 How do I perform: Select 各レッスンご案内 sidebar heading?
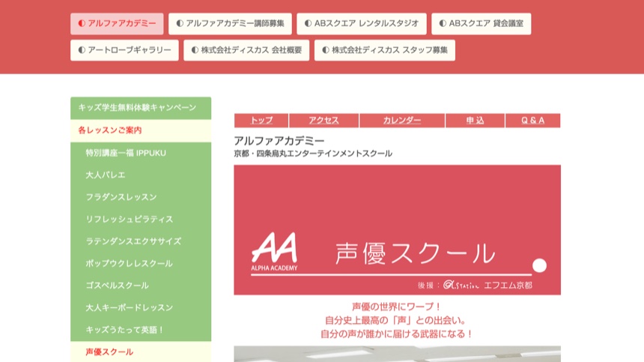click(x=141, y=130)
